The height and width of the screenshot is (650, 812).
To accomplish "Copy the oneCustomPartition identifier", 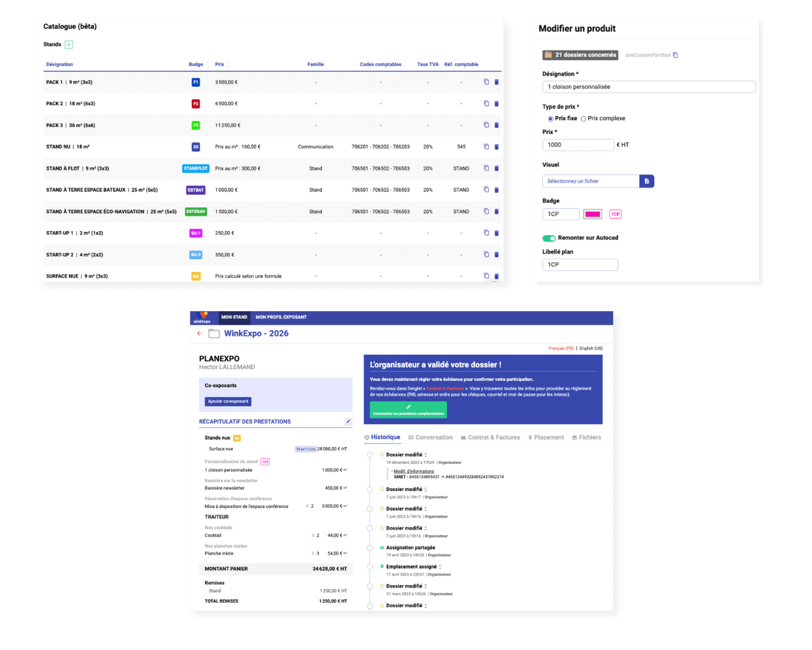I will (x=675, y=55).
